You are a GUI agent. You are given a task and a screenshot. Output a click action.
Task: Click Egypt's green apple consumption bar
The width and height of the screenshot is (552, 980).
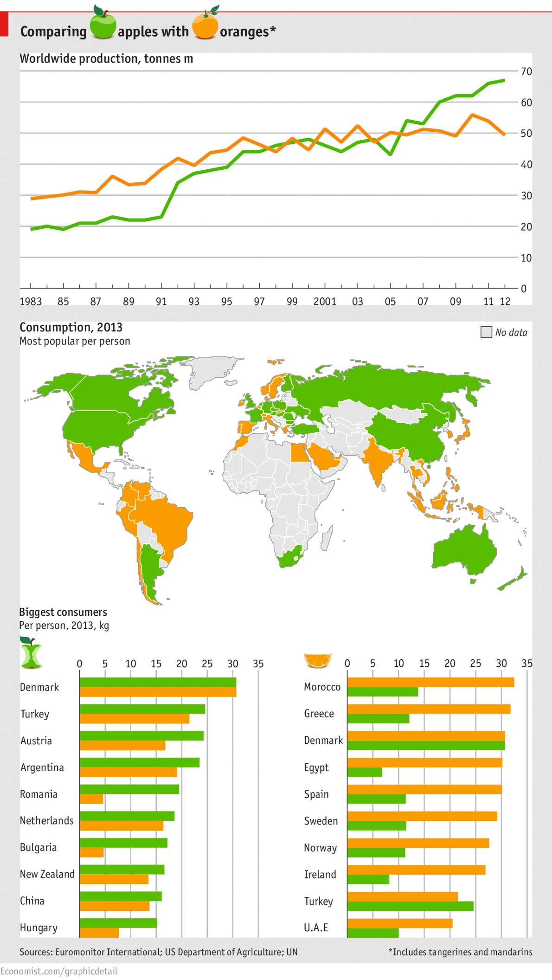365,772
